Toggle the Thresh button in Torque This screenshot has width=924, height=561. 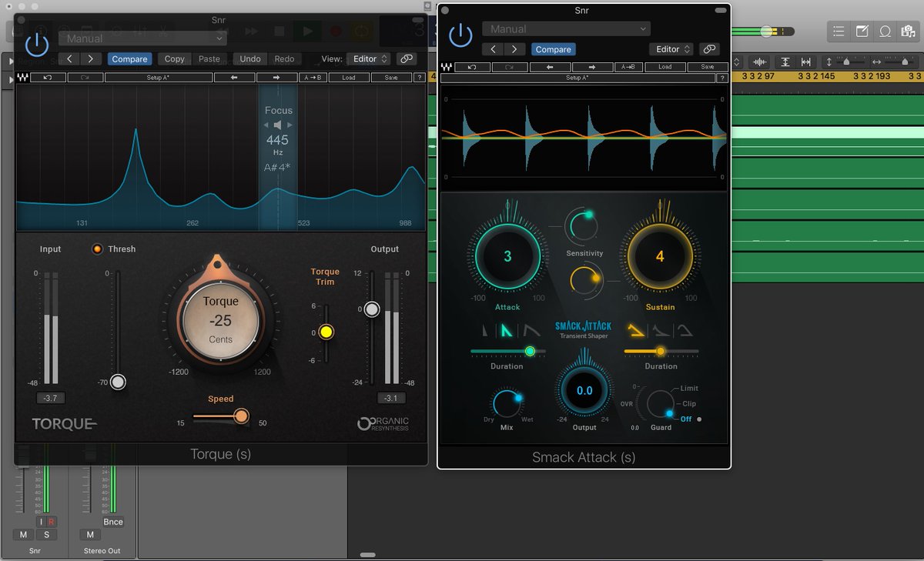click(98, 249)
